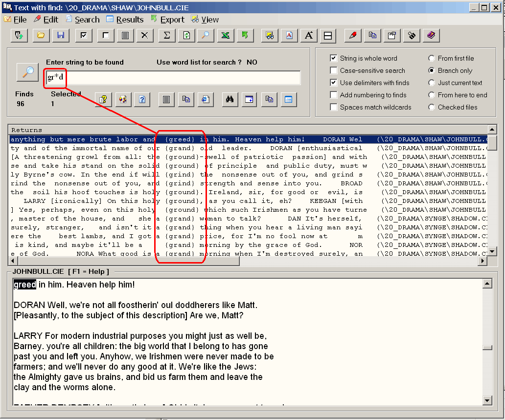Click the large letter A font icon
Viewport: 505px width, 420px height.
tap(309, 35)
